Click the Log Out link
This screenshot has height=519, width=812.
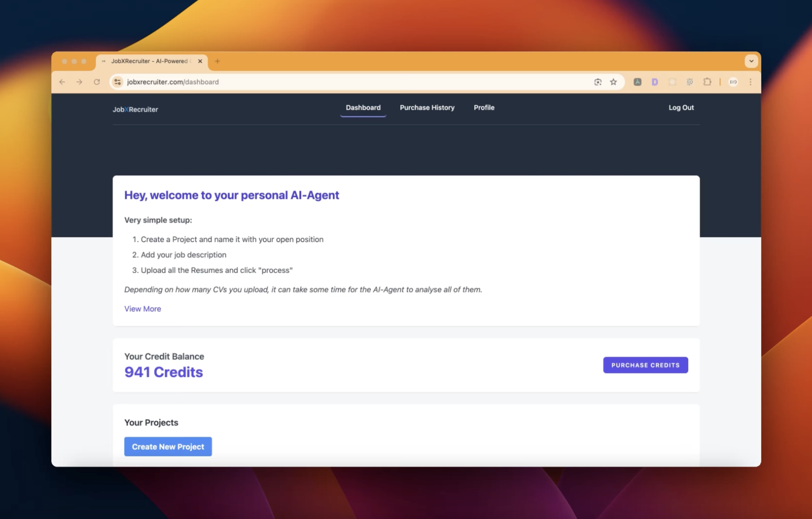(x=681, y=108)
